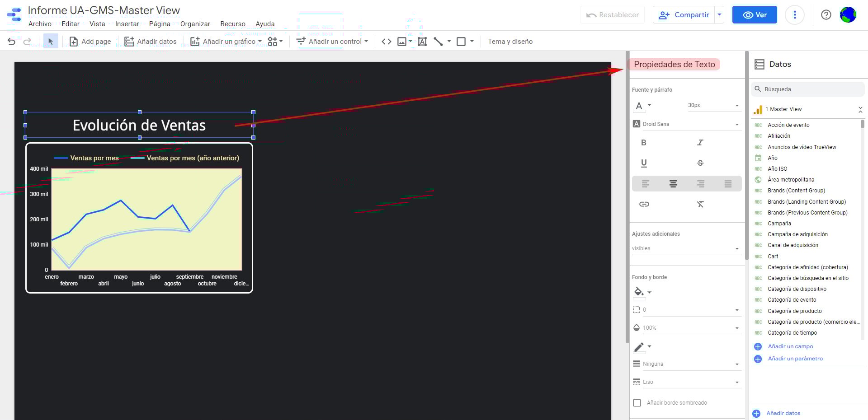Select the Ventas por mes line chart
Screen dimensions: 868x420
[x=139, y=218]
